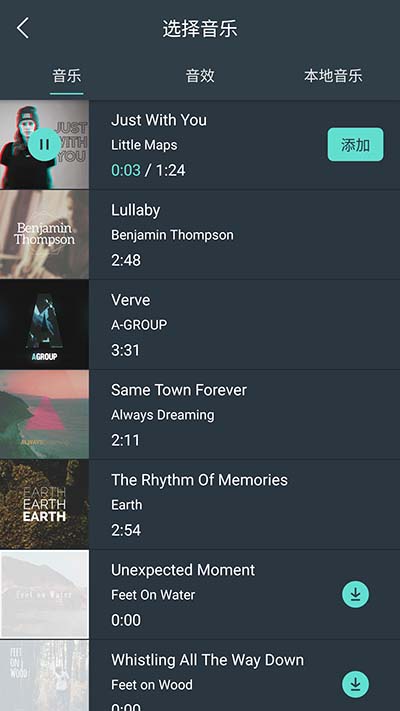This screenshot has height=711, width=400.
Task: Tap the Verve A-GROUP album artwork
Action: (x=44, y=324)
